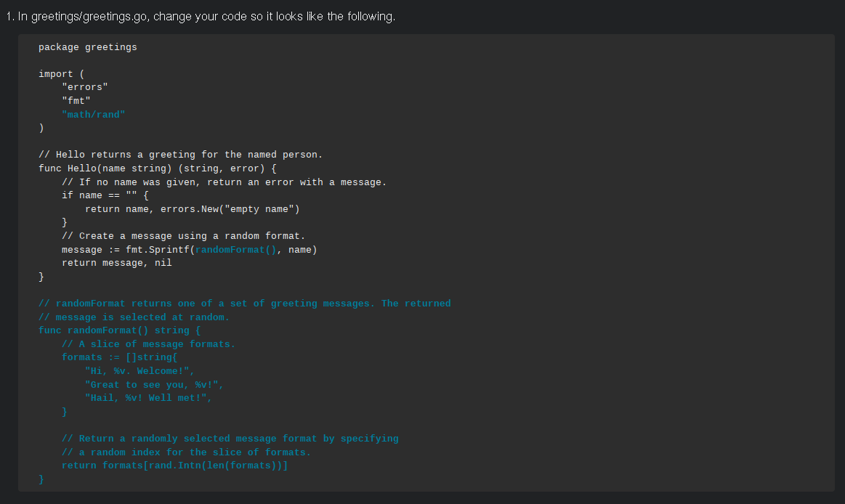Click the errors import string
This screenshot has height=504, width=845.
84,86
